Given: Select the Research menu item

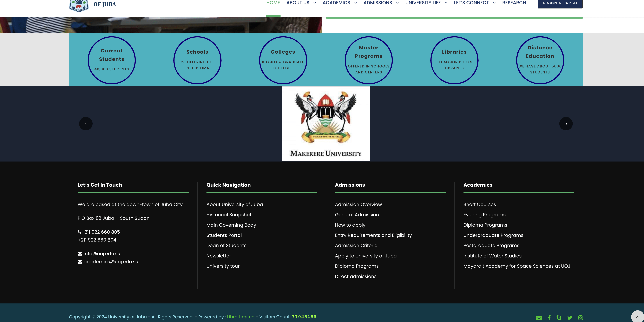Looking at the screenshot, I should pos(514,3).
